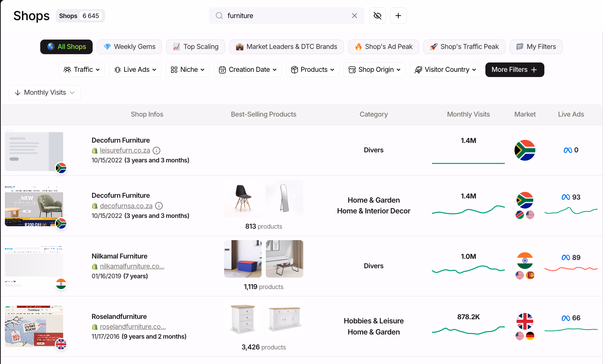Open the Visitor Country dropdown

445,69
